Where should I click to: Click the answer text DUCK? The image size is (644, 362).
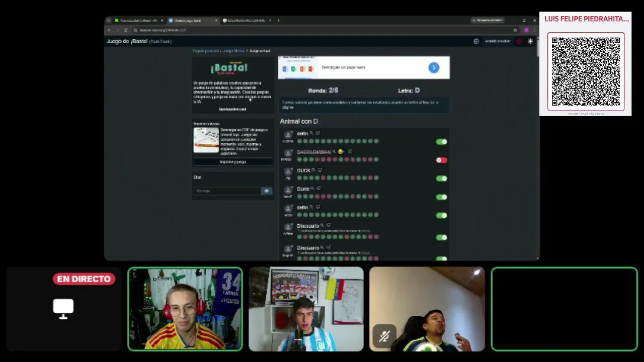tap(303, 170)
